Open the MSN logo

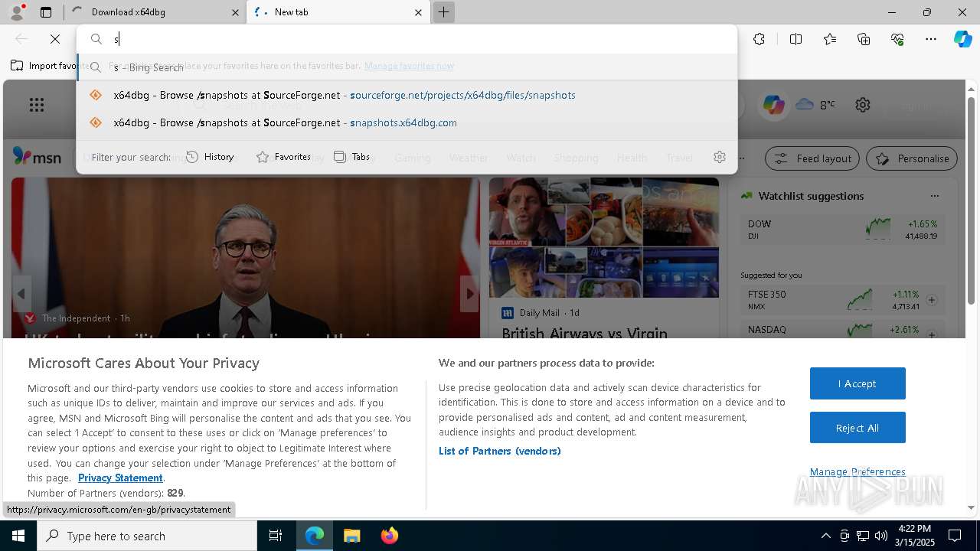37,156
